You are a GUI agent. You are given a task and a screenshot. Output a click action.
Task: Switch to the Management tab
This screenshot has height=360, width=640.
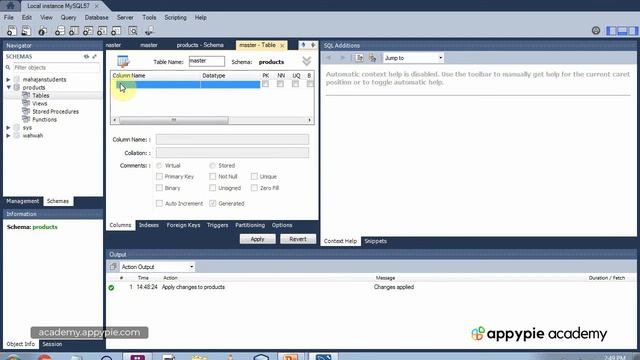pos(22,201)
